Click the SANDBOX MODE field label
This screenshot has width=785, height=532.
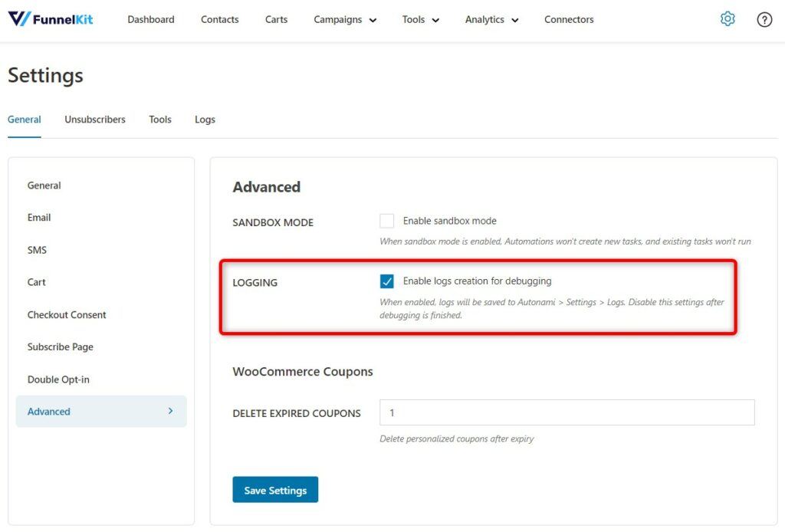coord(273,223)
